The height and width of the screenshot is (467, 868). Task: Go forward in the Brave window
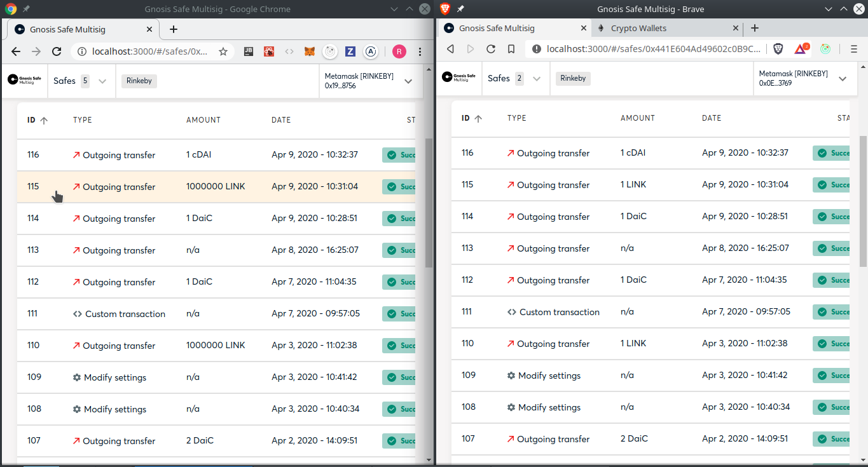471,49
